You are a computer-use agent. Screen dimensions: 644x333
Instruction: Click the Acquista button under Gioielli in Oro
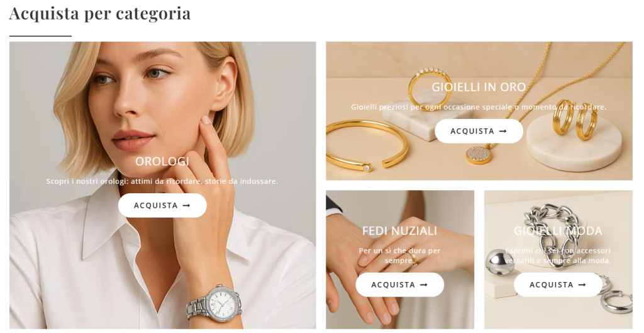pyautogui.click(x=479, y=131)
